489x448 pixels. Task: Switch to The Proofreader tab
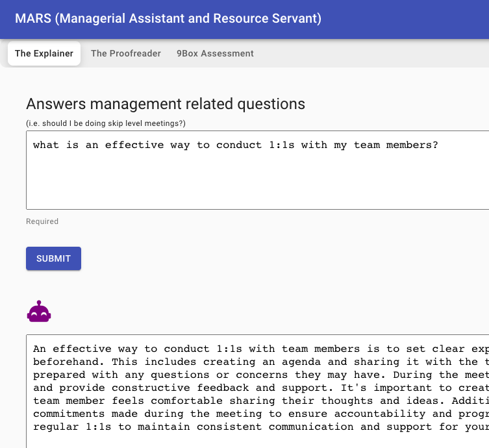[125, 53]
